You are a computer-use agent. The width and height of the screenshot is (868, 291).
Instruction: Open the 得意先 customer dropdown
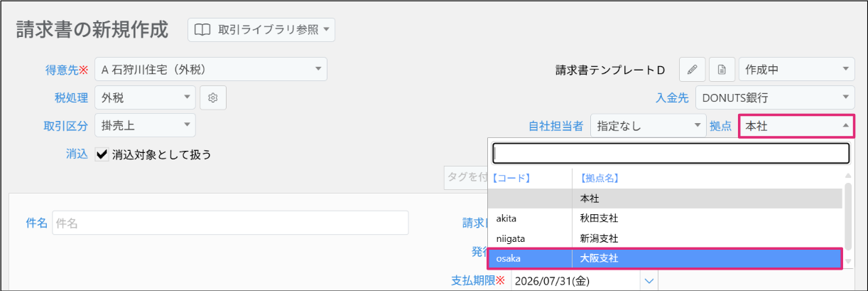[211, 70]
